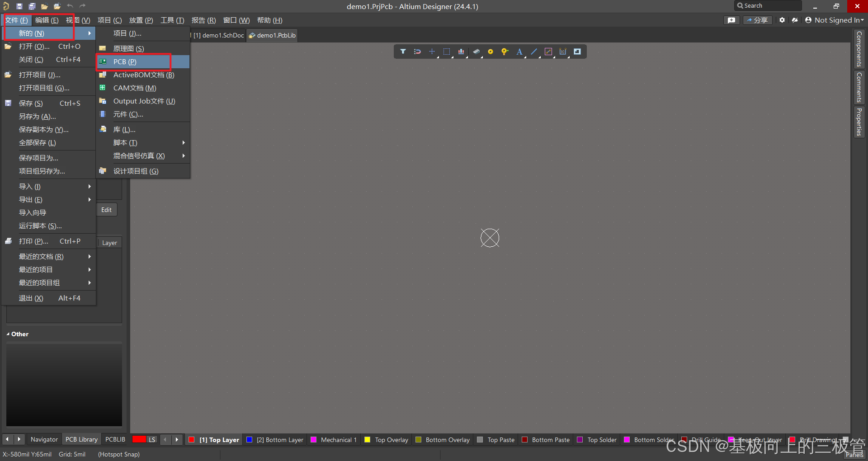Viewport: 868px width, 461px height.
Task: Click the feedback speech bubble icon
Action: point(731,20)
